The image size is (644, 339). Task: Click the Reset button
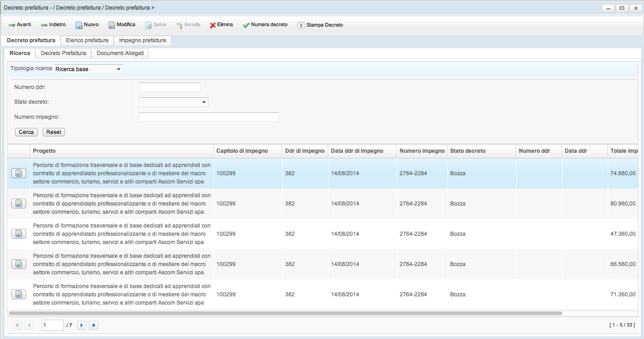[x=54, y=132]
